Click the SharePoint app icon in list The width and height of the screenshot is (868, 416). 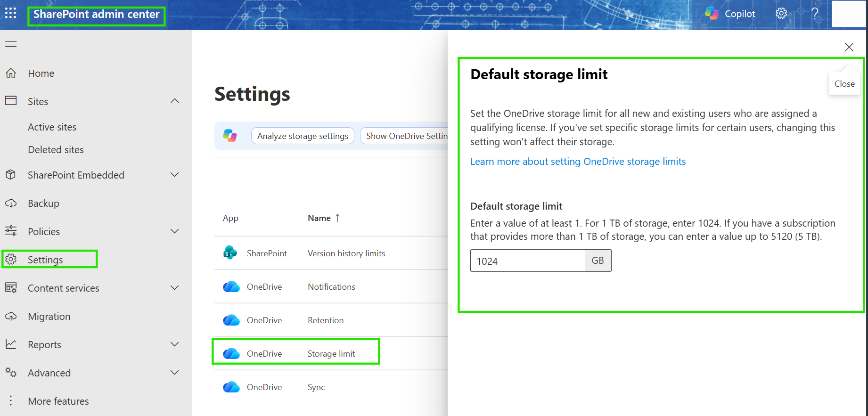click(x=230, y=253)
